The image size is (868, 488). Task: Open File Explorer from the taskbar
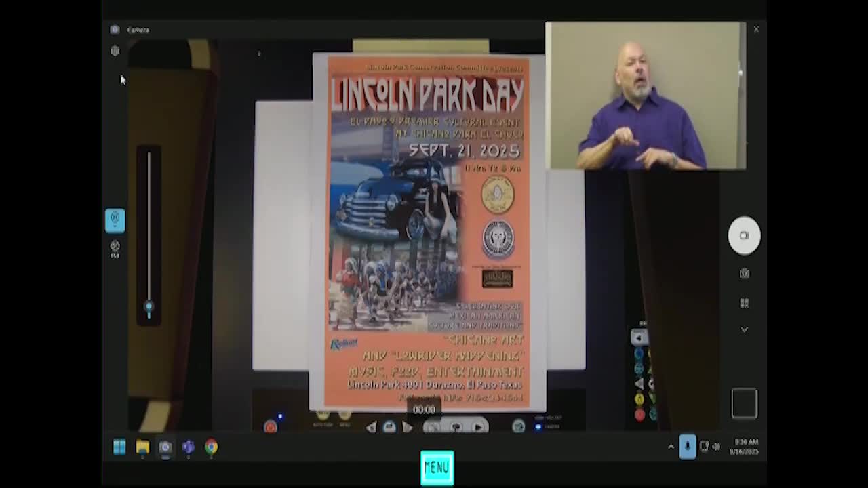coord(142,447)
